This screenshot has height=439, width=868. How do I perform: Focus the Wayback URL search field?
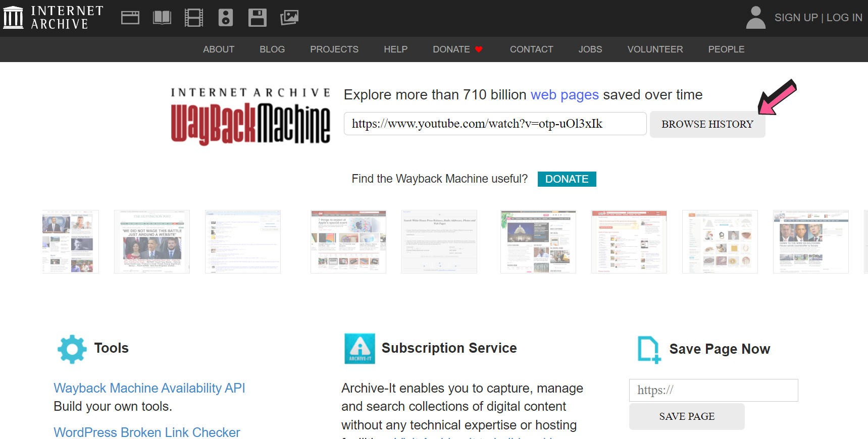pos(495,124)
